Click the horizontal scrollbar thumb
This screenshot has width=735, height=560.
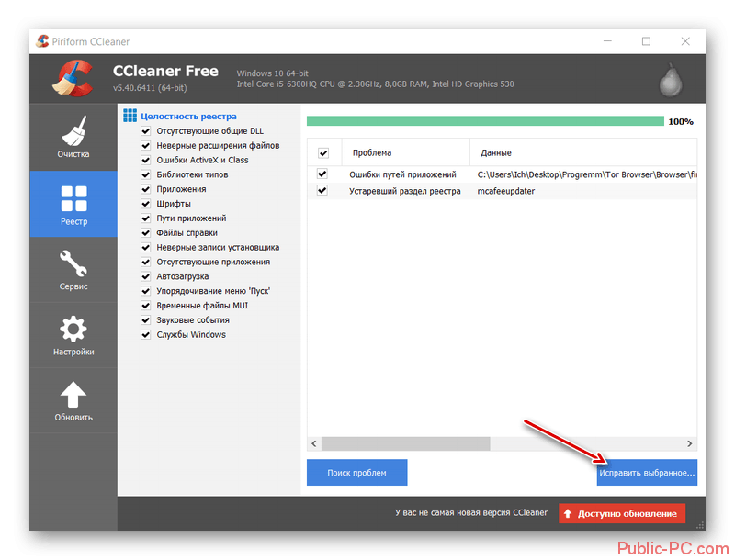point(406,443)
